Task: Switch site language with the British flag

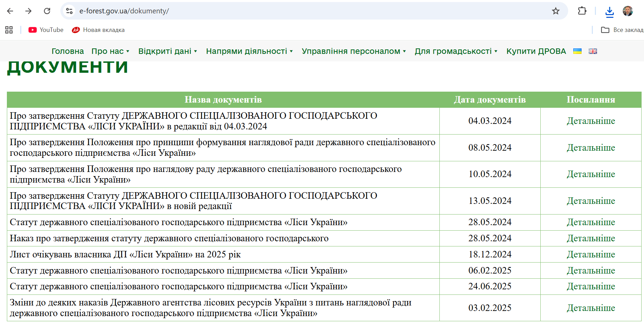Action: coord(593,51)
